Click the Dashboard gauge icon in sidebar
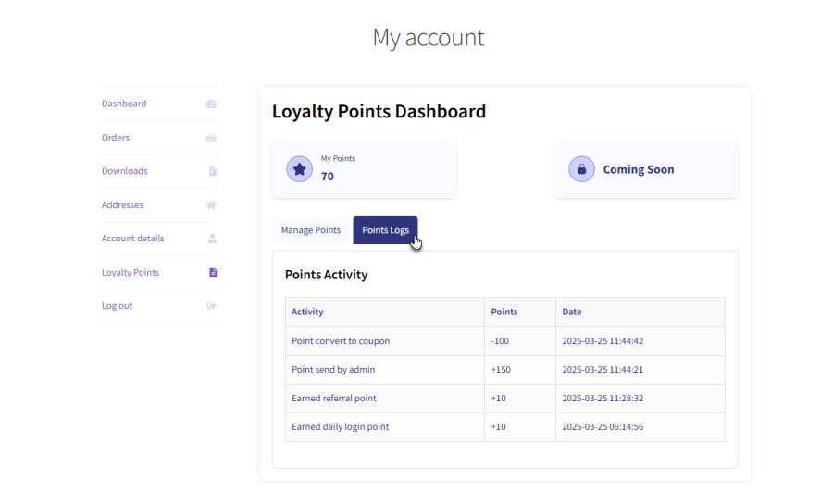 point(211,104)
